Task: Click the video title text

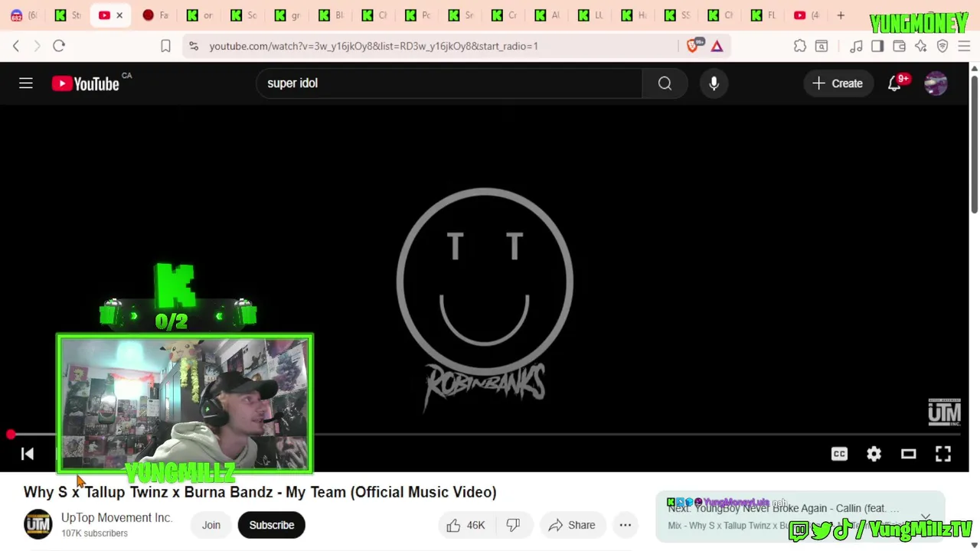Action: pos(260,492)
